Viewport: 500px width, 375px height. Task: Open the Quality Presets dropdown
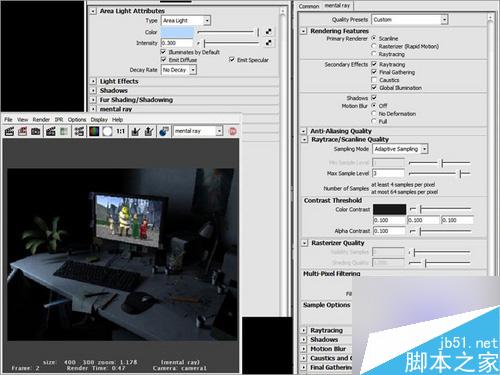(409, 20)
